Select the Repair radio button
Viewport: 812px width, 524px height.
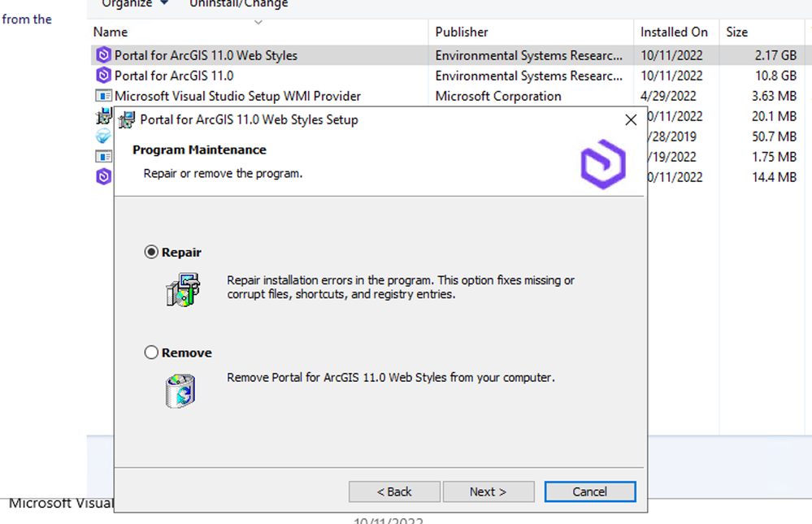coord(151,253)
